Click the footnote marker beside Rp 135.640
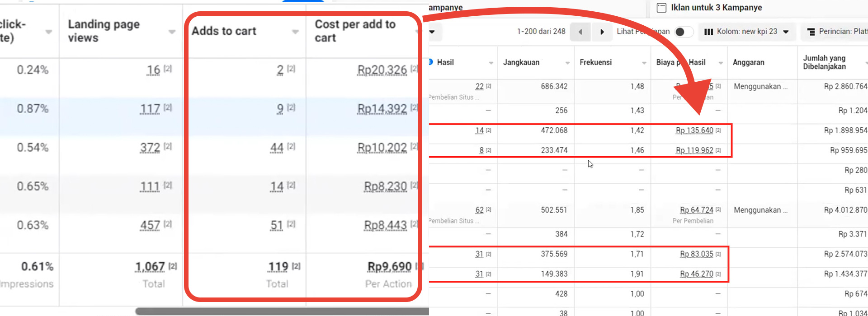 point(718,130)
